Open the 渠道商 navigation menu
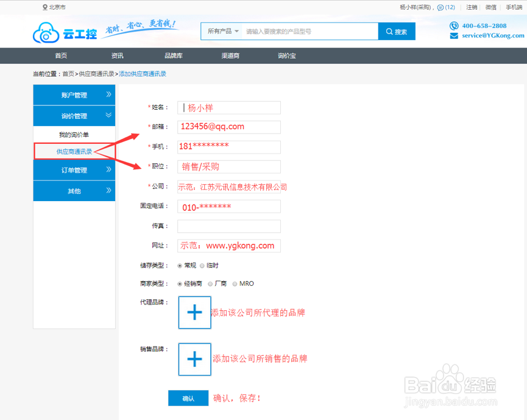527x420 pixels. pos(230,55)
